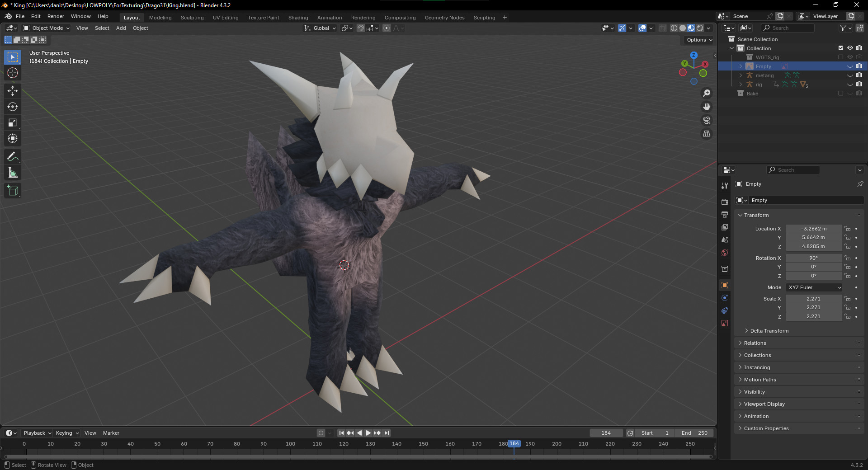Toggle the camera view icon

(x=707, y=120)
